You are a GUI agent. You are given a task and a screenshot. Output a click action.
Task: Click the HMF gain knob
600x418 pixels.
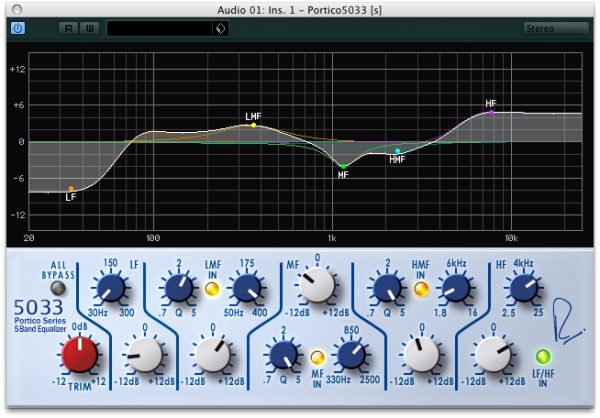(422, 354)
